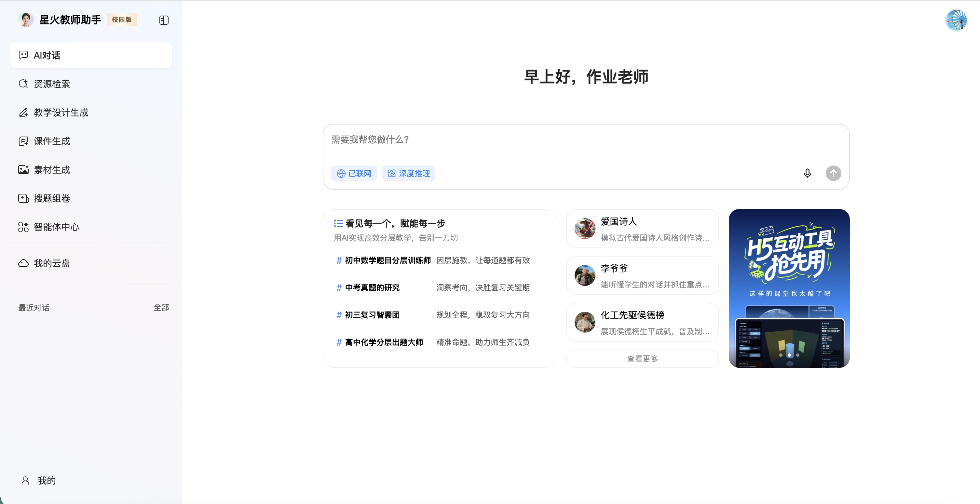980x504 pixels.
Task: Toggle the 已联网 web access chip
Action: (354, 173)
